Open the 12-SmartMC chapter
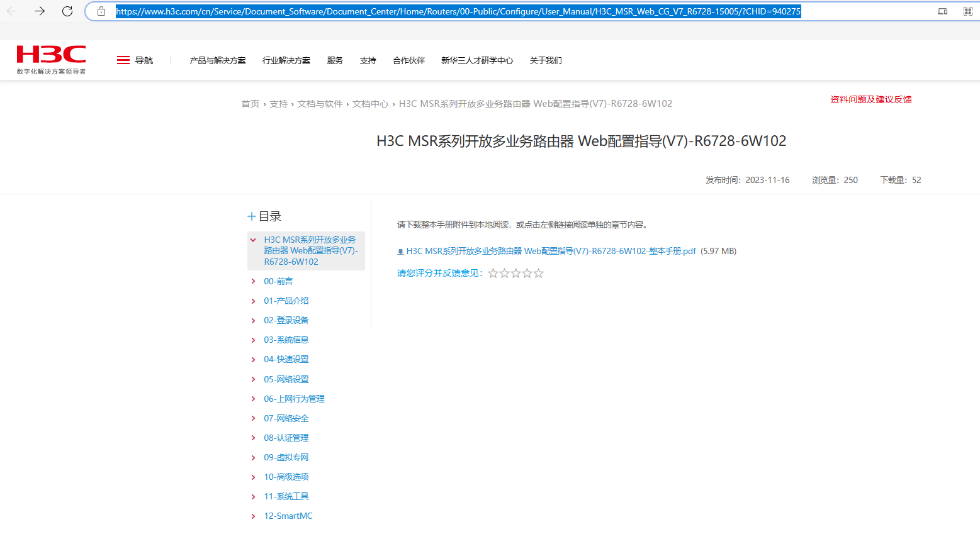The width and height of the screenshot is (980, 544). coord(288,516)
